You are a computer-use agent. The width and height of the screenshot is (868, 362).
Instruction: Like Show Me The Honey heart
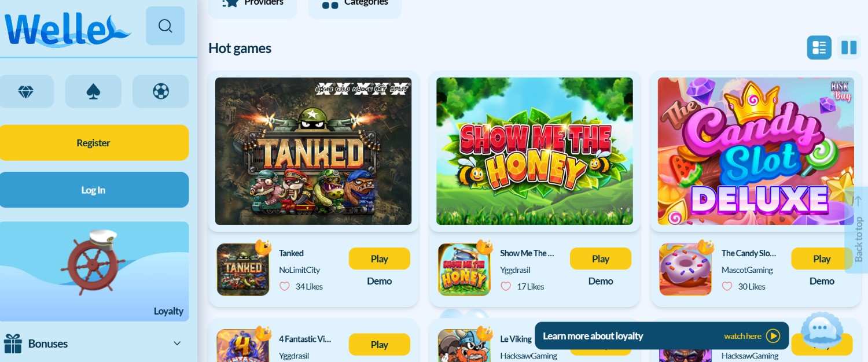(506, 286)
